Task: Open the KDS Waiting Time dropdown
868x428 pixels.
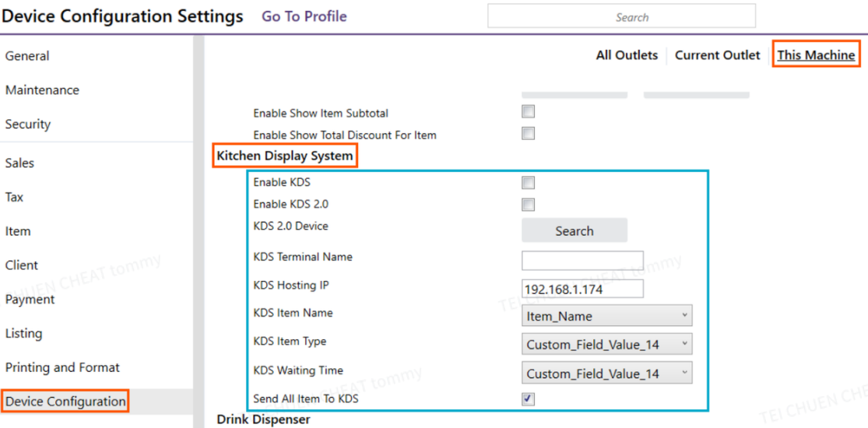Action: click(x=606, y=374)
